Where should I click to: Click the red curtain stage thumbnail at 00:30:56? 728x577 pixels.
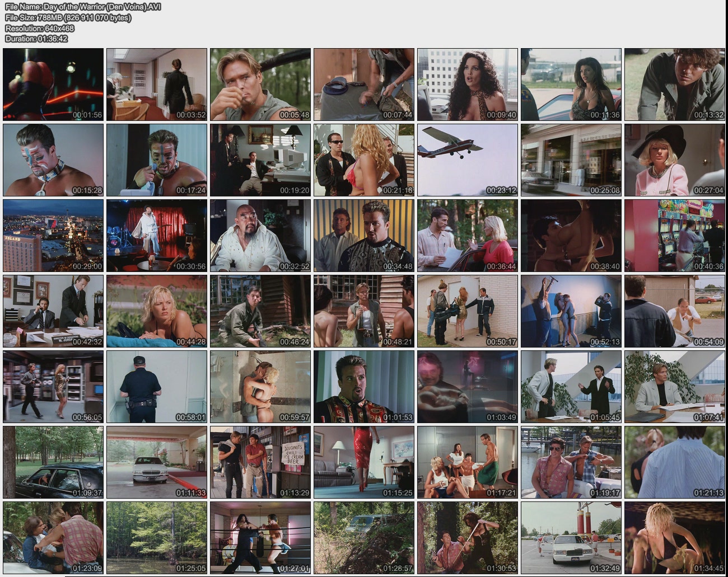point(157,236)
